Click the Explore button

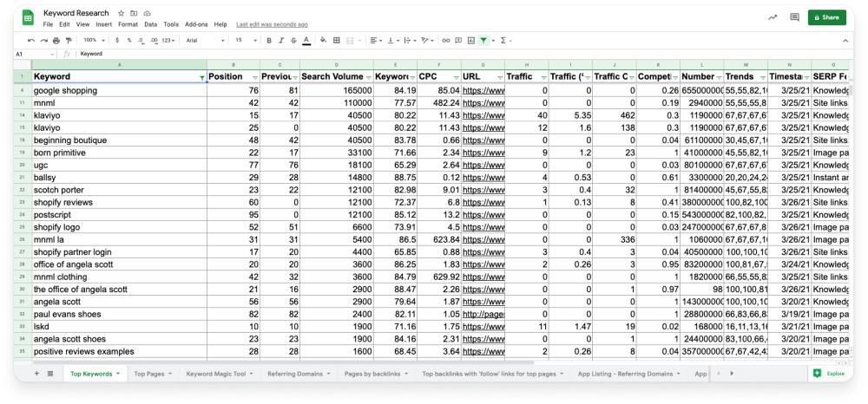(830, 374)
